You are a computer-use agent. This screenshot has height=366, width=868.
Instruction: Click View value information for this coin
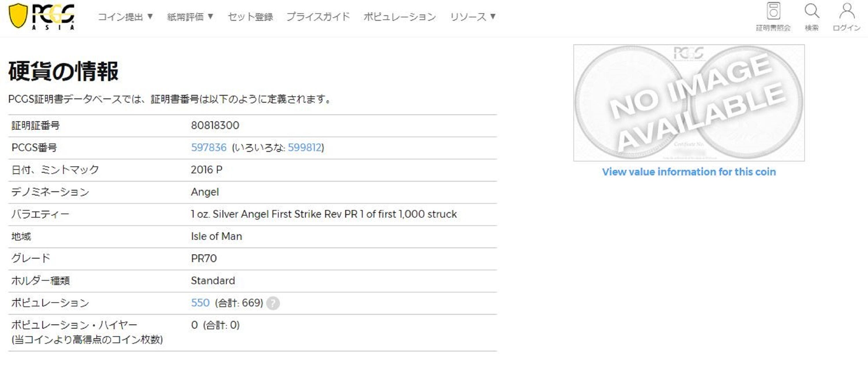pyautogui.click(x=689, y=172)
